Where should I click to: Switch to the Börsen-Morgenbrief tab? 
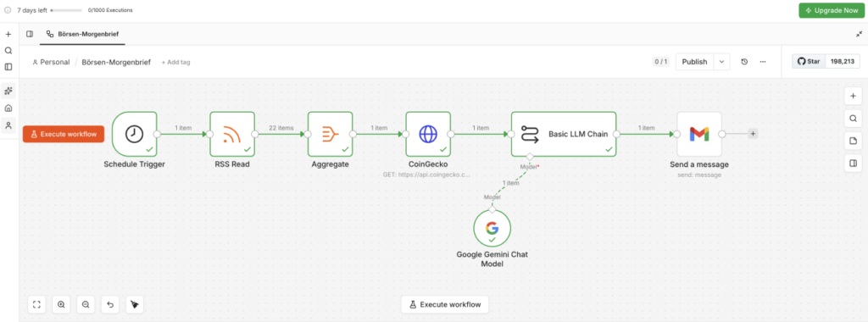click(83, 34)
